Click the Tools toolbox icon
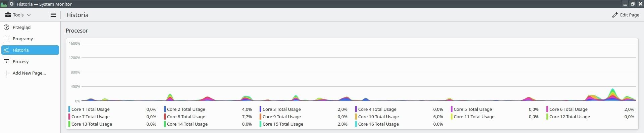 8,15
